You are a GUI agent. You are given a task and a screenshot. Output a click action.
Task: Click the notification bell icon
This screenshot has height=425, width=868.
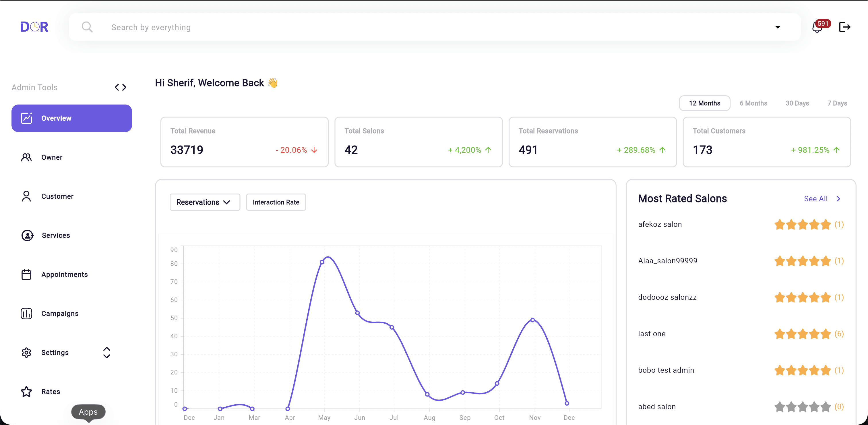coord(817,27)
